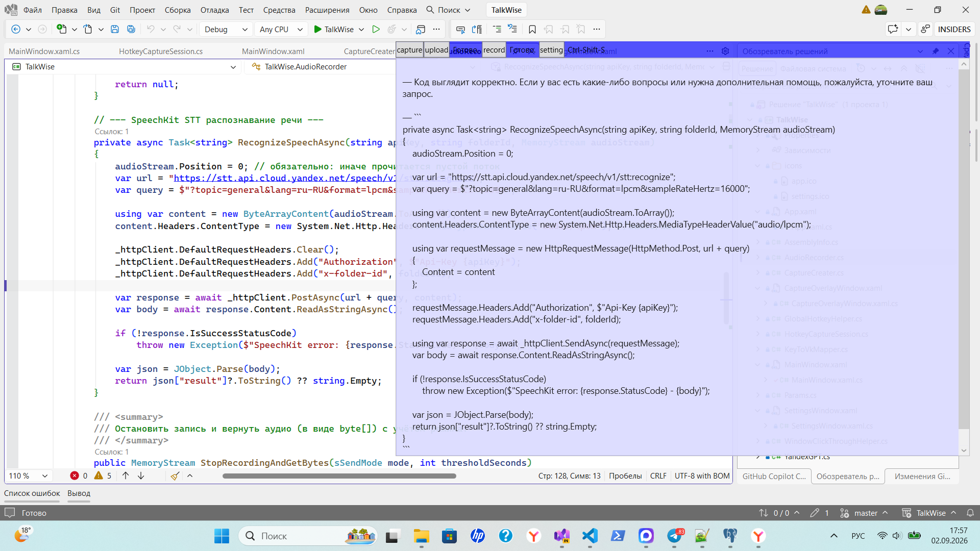This screenshot has height=551, width=980.
Task: Open the Debug configuration dropdown
Action: [x=226, y=30]
